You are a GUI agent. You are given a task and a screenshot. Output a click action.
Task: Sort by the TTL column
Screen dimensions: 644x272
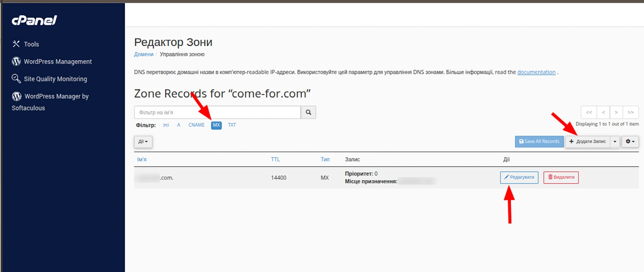click(x=275, y=160)
